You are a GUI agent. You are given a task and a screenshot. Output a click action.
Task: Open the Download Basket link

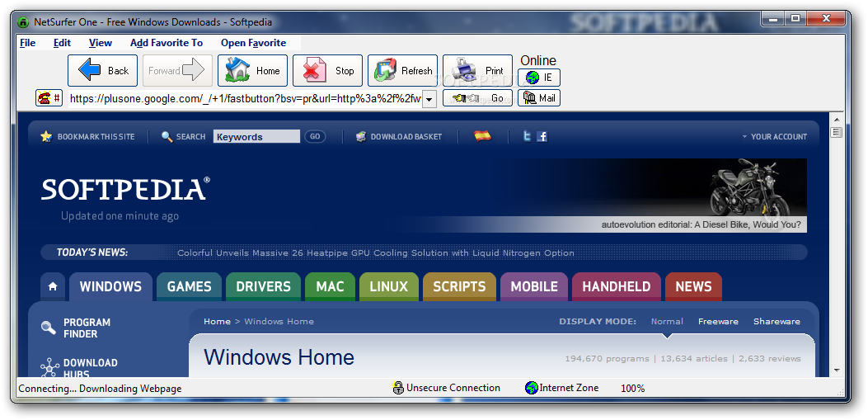(x=406, y=136)
